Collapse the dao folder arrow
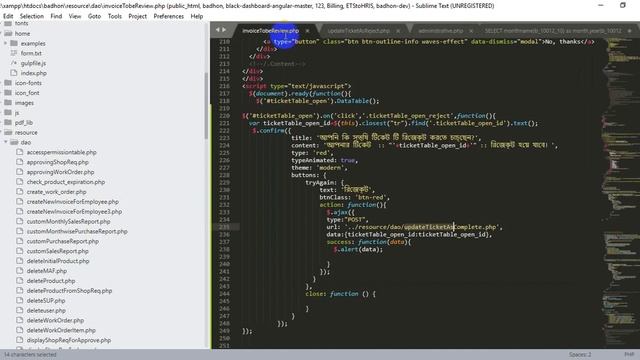This screenshot has width=640, height=360. (x=6, y=142)
